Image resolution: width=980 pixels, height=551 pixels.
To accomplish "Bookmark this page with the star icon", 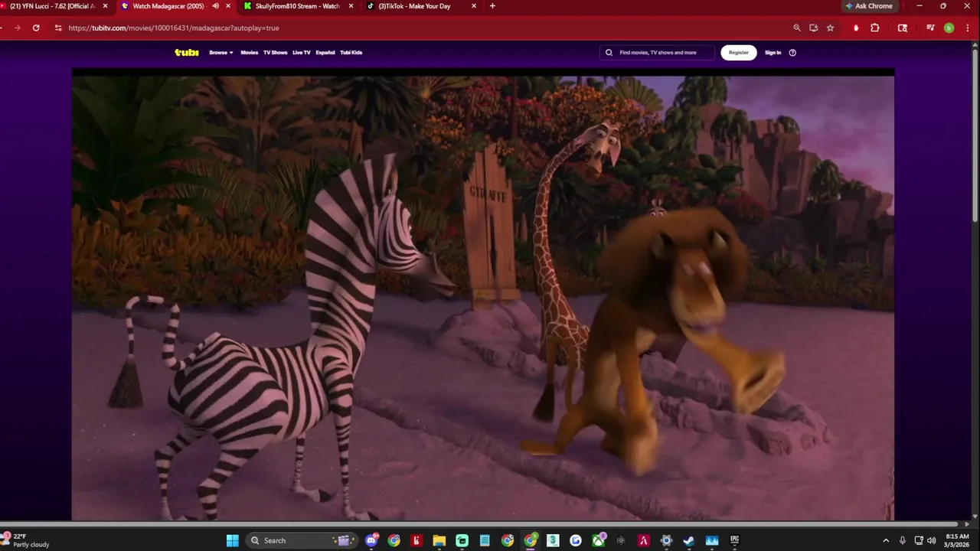I will 830,28.
